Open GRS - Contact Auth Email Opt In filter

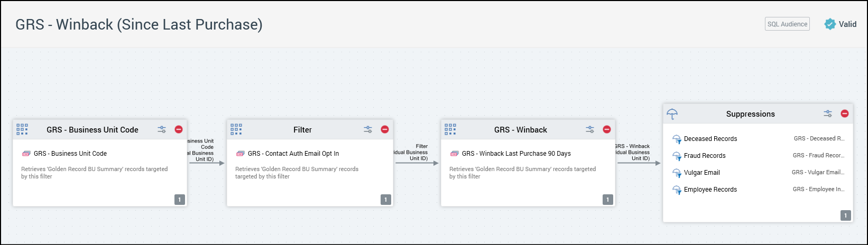(x=293, y=154)
